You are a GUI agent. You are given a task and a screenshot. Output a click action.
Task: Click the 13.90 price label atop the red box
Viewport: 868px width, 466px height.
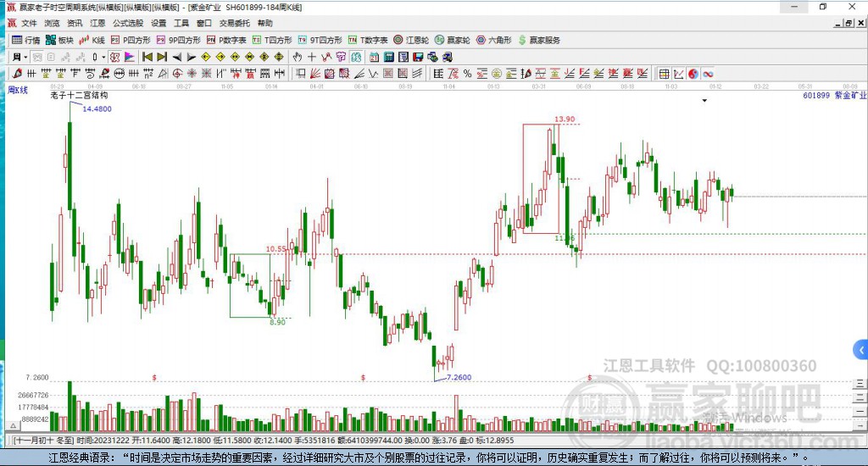tap(565, 119)
